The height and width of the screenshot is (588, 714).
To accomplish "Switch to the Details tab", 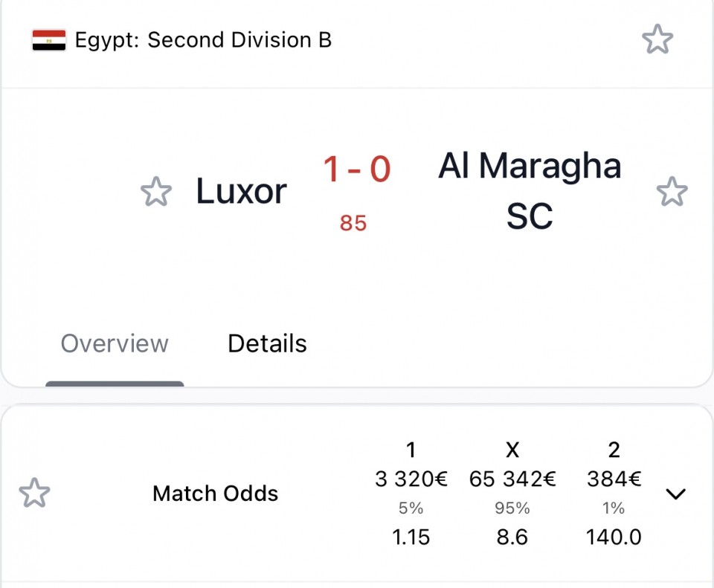I will tap(267, 343).
